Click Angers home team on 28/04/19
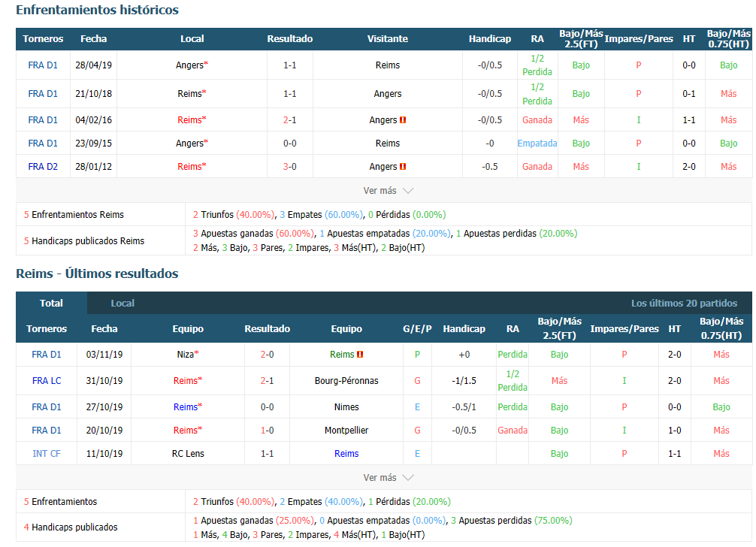Image resolution: width=756 pixels, height=547 pixels. [x=189, y=65]
